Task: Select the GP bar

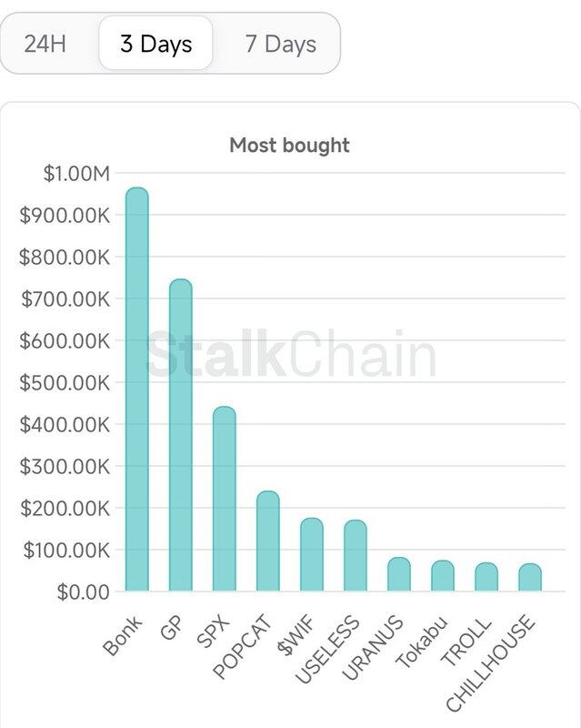Action: (x=181, y=435)
